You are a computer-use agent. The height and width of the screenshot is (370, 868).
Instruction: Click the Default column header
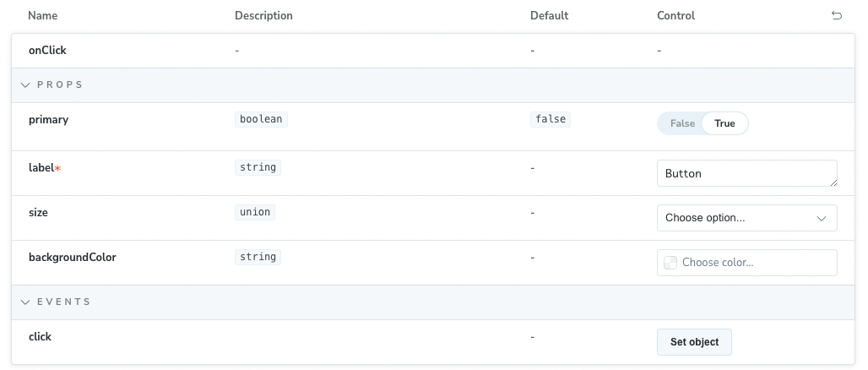(549, 16)
